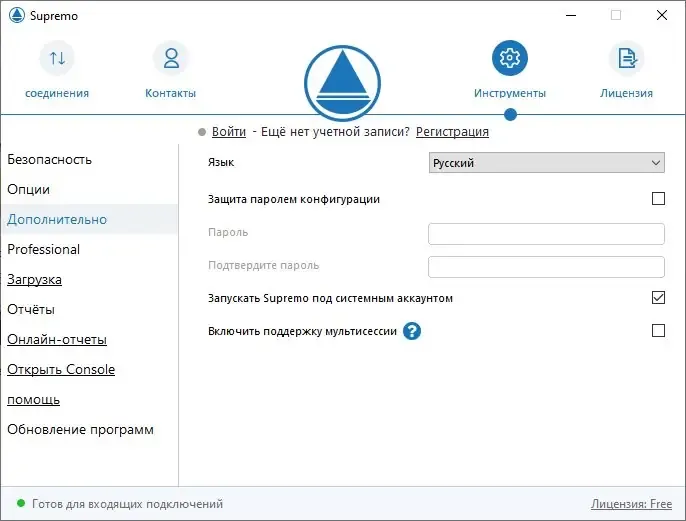The width and height of the screenshot is (686, 521).
Task: Click the соединения tab label
Action: [x=57, y=93]
